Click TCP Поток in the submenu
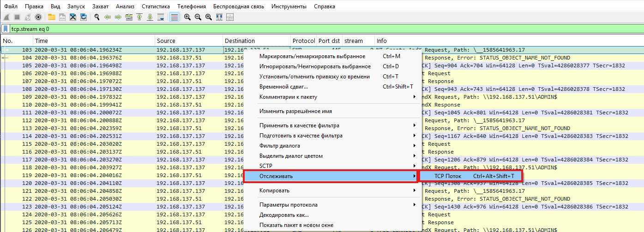This screenshot has width=644, height=232. click(470, 176)
